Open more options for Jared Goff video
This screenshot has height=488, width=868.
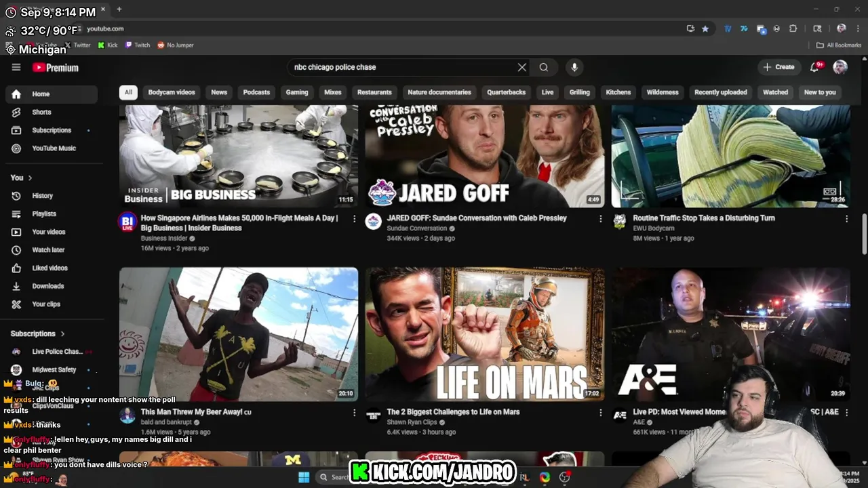tap(600, 219)
